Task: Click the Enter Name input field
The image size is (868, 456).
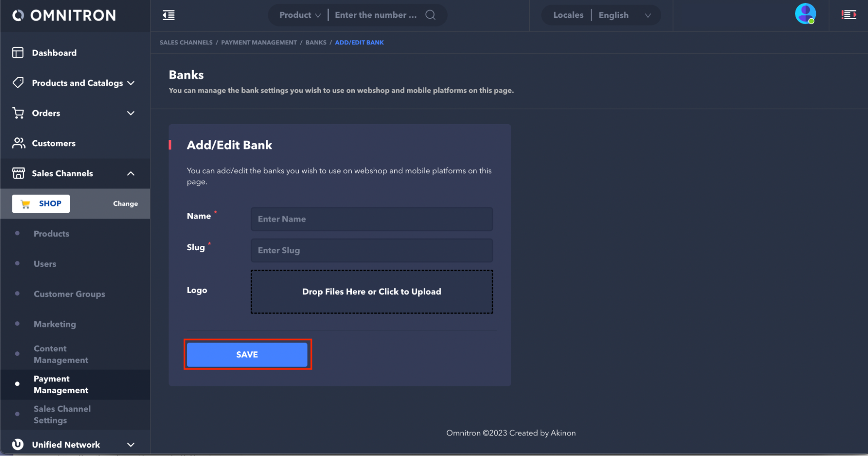Action: point(371,219)
